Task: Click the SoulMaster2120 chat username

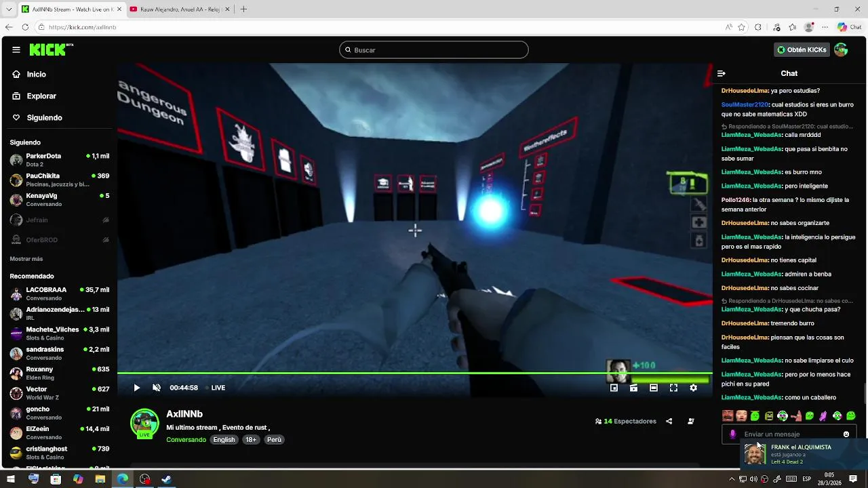Action: pos(745,105)
